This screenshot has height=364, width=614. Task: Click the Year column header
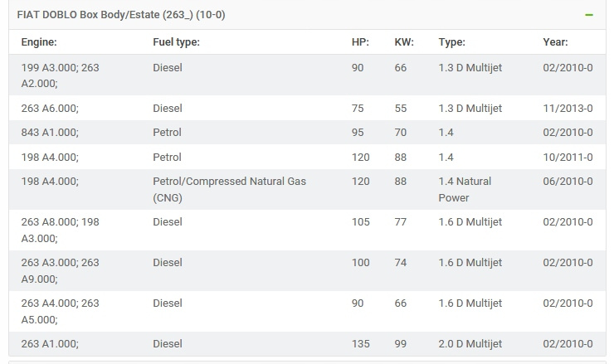pos(555,42)
